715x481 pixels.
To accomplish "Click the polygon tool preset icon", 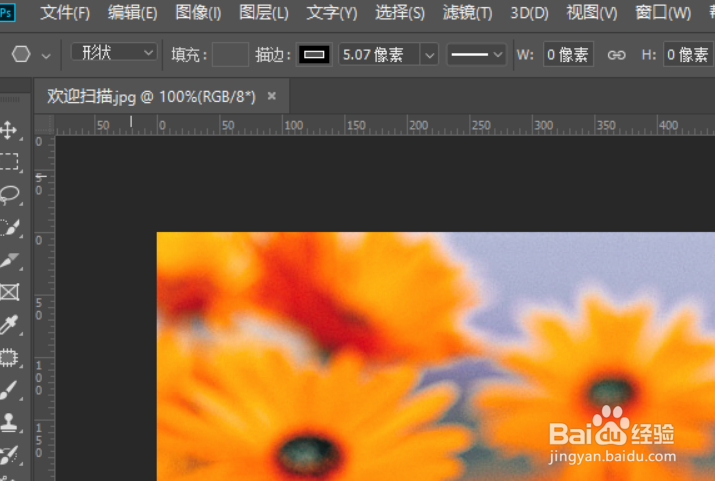I will pos(21,55).
